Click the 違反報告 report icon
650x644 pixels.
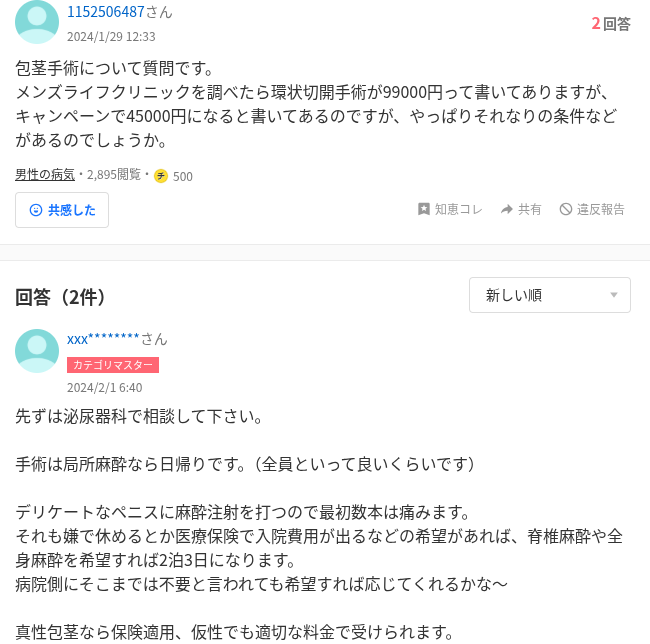[x=566, y=209]
